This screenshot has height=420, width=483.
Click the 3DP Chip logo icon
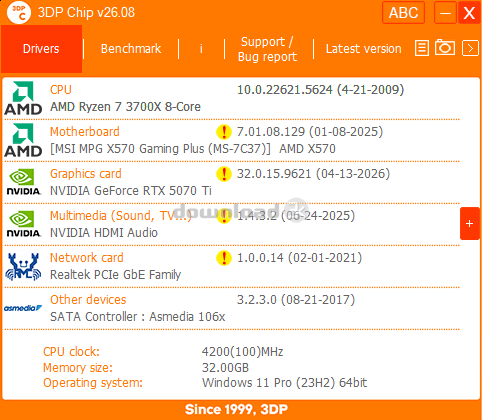(19, 13)
